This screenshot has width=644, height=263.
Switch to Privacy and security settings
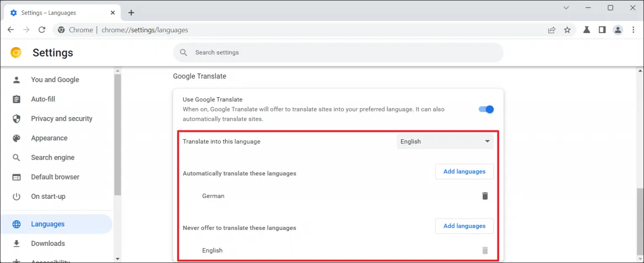coord(62,119)
